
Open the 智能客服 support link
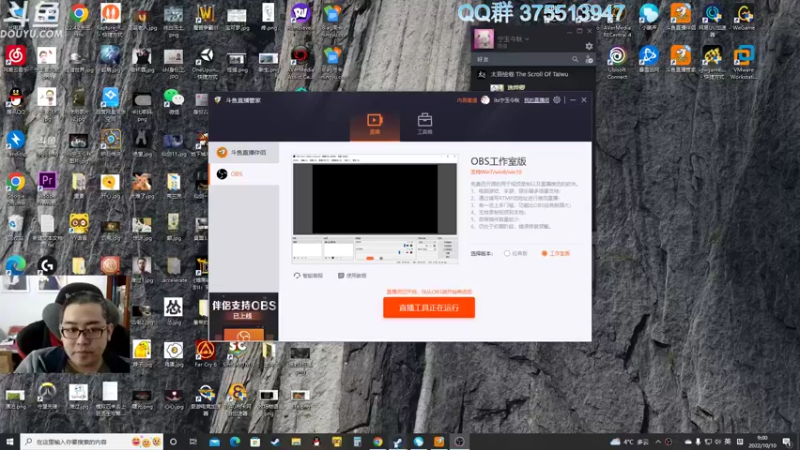308,276
